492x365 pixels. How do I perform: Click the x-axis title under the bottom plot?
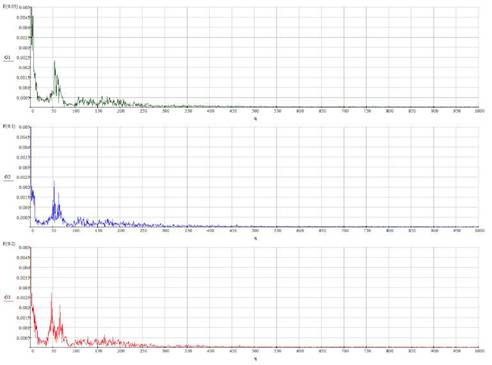pyautogui.click(x=256, y=359)
